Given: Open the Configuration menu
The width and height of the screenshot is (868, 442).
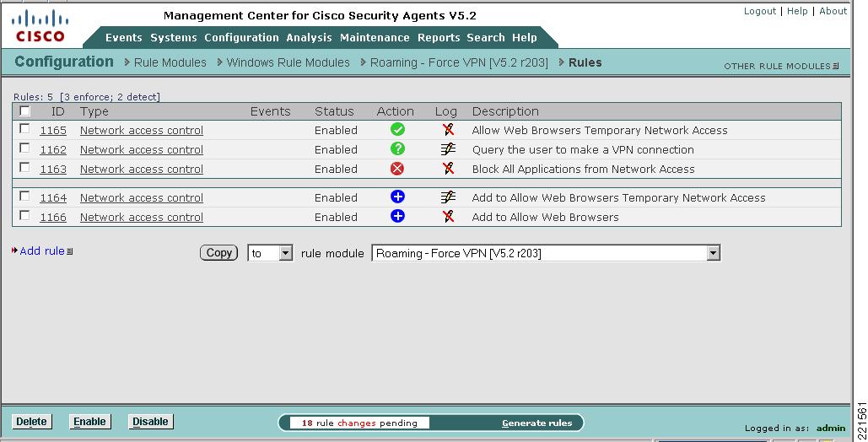Looking at the screenshot, I should pyautogui.click(x=241, y=38).
